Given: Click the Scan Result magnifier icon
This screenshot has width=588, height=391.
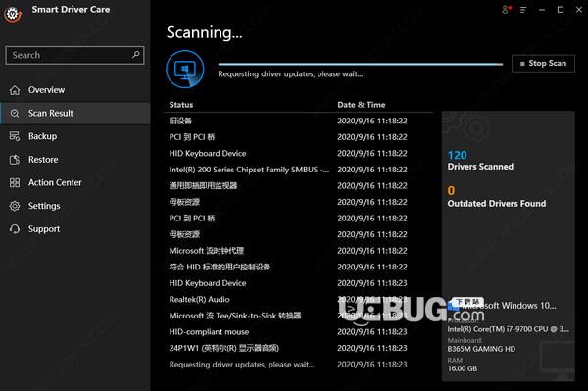Looking at the screenshot, I should click(15, 114).
